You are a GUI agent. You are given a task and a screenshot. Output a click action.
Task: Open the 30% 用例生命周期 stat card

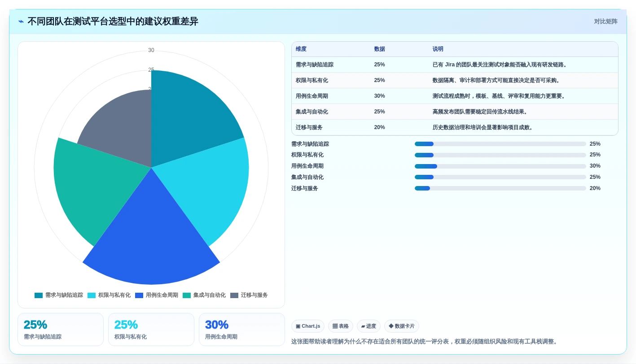click(x=242, y=329)
